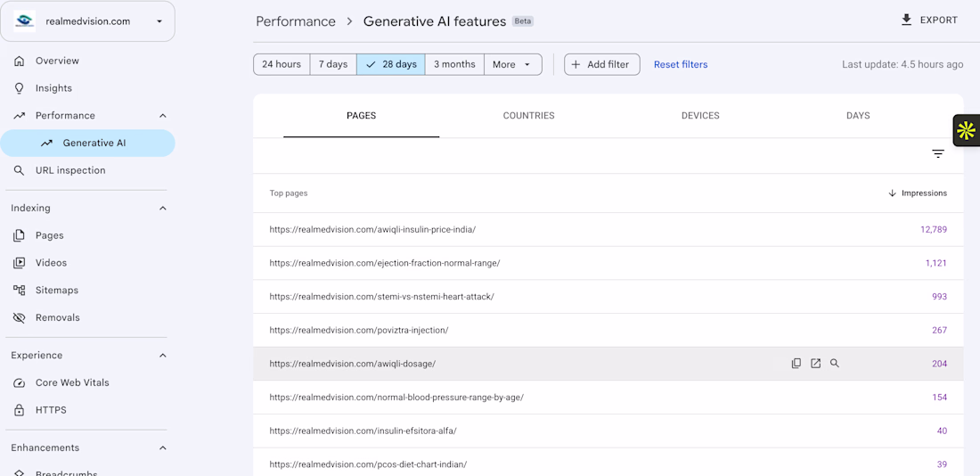This screenshot has width=980, height=476.
Task: Switch to the DAYS tab
Action: 858,116
